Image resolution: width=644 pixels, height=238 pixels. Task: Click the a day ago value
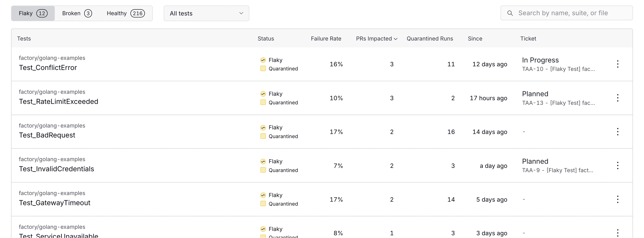(494, 166)
